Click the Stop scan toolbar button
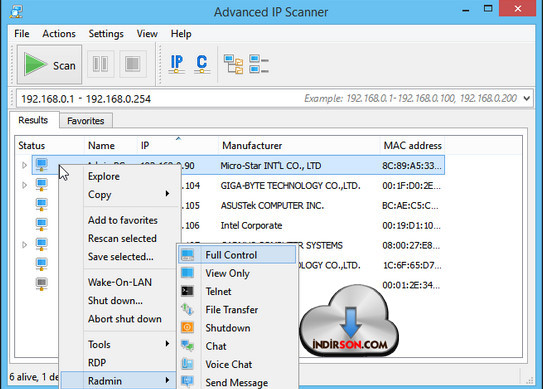This screenshot has height=389, width=543. pyautogui.click(x=133, y=64)
